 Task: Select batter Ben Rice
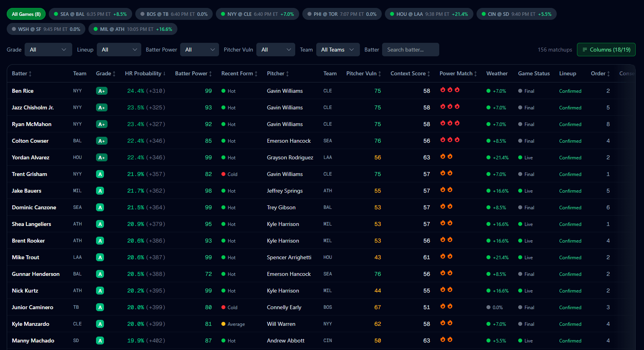pos(23,91)
